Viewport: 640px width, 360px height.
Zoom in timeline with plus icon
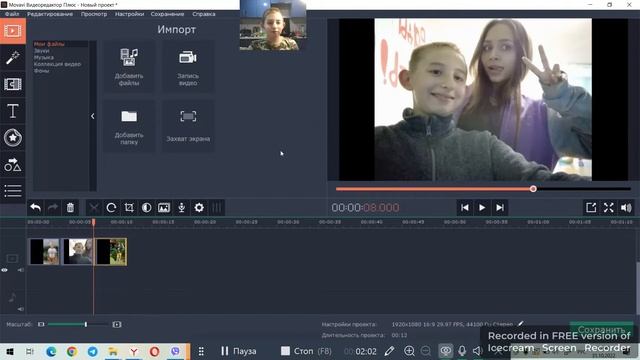pyautogui.click(x=117, y=324)
